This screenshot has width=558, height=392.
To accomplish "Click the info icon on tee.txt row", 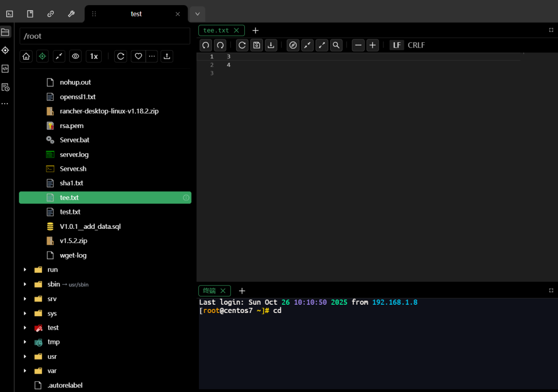I will click(186, 197).
